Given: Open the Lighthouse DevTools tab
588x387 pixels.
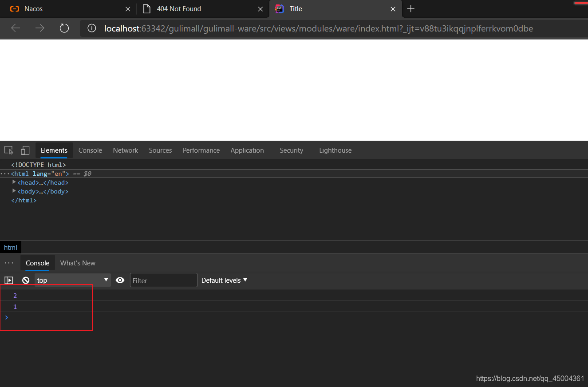Looking at the screenshot, I should (x=335, y=150).
